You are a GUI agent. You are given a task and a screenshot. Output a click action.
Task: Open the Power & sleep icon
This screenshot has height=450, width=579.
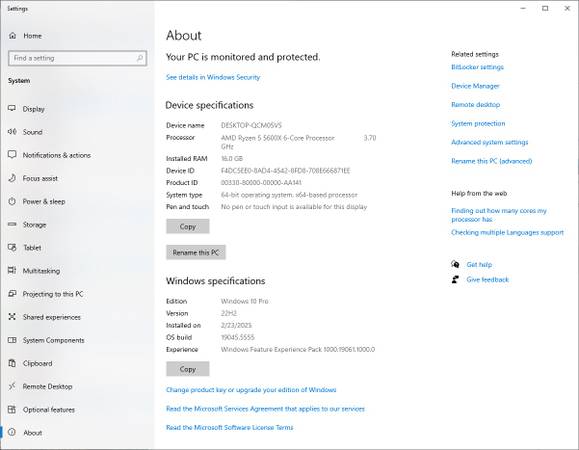click(12, 201)
